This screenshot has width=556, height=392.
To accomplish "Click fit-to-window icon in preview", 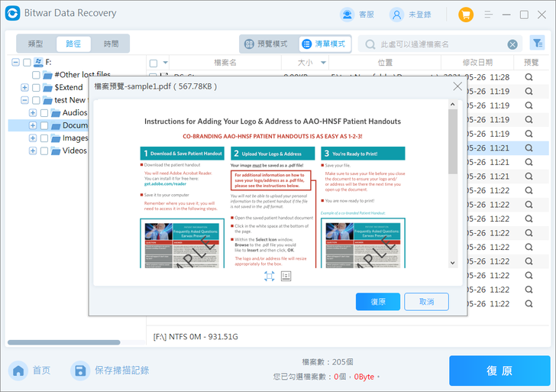I will 269,276.
